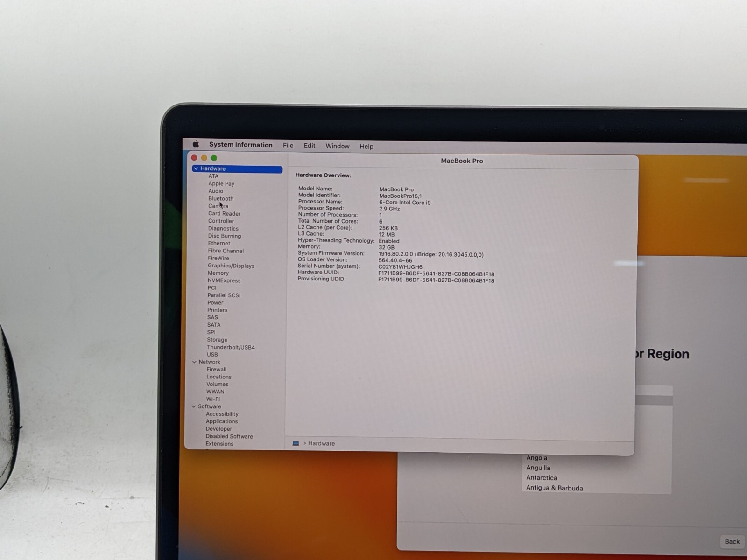The image size is (747, 560).
Task: Select PCI in the sidebar
Action: (x=212, y=287)
